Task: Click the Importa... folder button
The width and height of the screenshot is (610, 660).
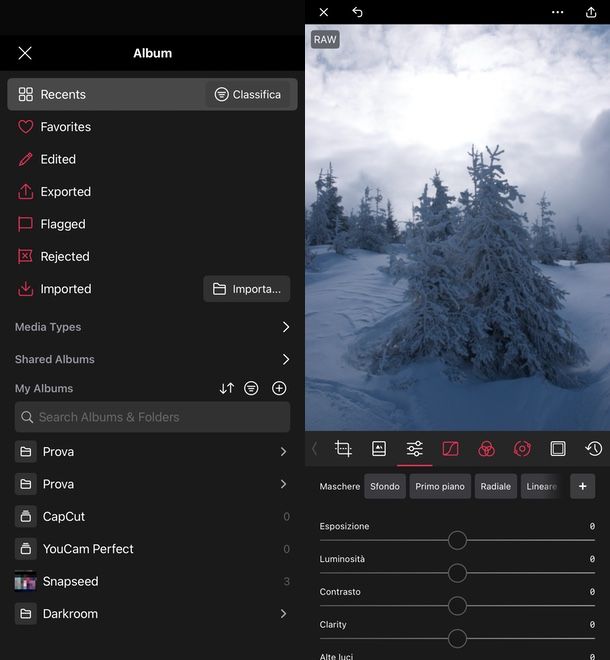Action: coord(247,289)
